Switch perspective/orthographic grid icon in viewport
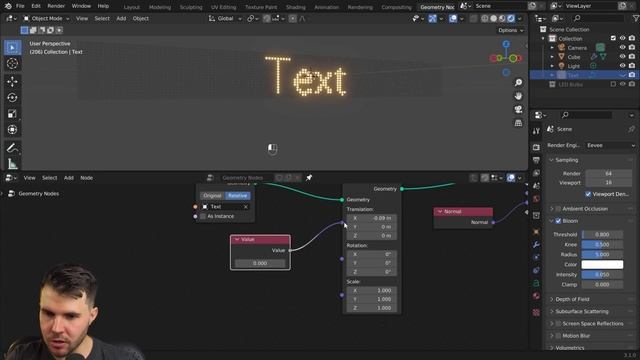 tap(518, 123)
